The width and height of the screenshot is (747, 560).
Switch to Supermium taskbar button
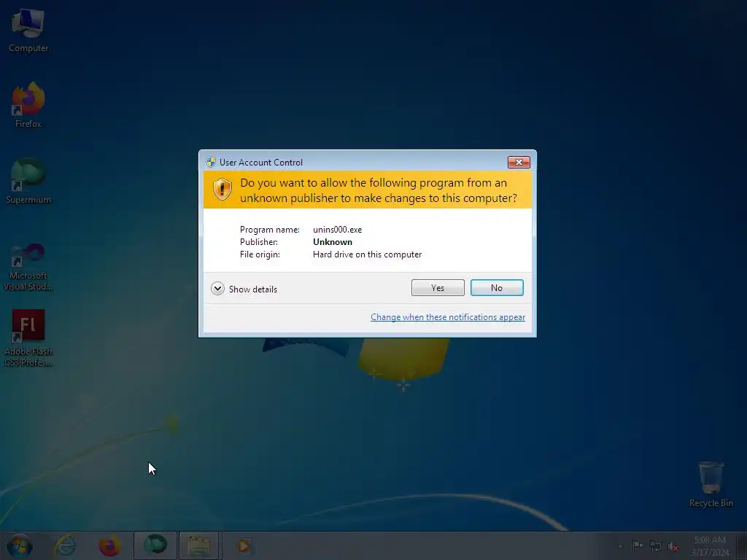pyautogui.click(x=155, y=545)
